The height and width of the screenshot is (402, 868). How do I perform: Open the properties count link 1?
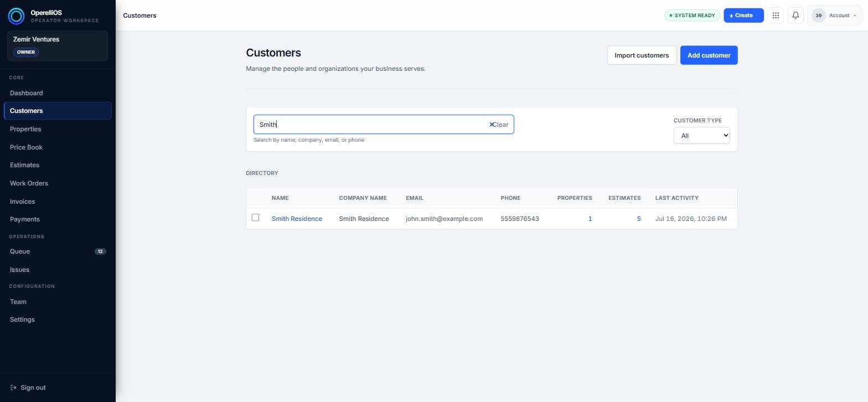tap(590, 219)
